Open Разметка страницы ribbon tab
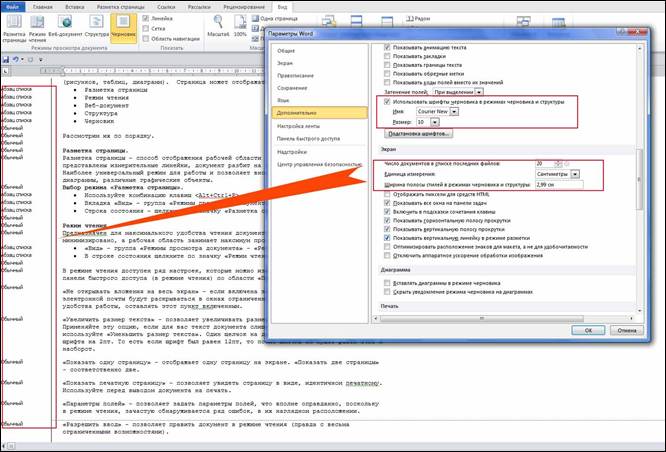The width and height of the screenshot is (666, 452). [121, 7]
